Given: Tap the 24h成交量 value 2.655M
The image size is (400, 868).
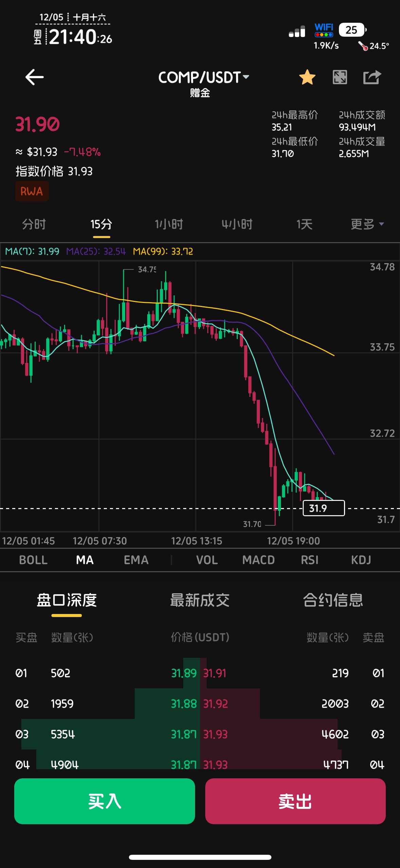Looking at the screenshot, I should (x=354, y=154).
